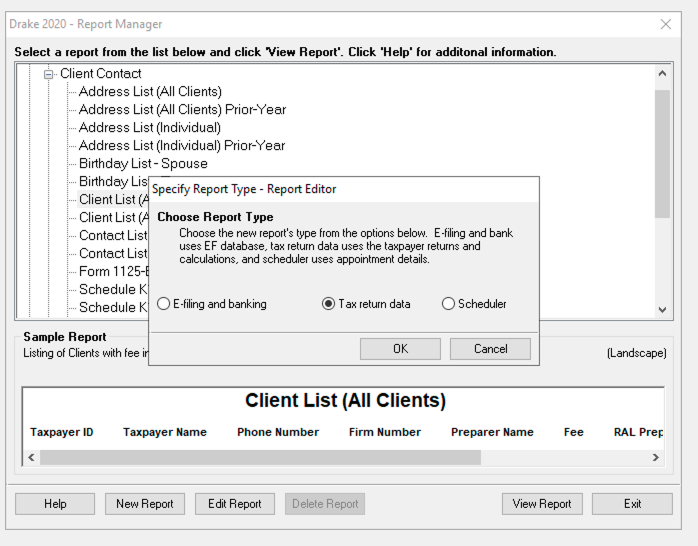Click the Phone Number column header
Image resolution: width=698 pixels, height=546 pixels.
278,432
